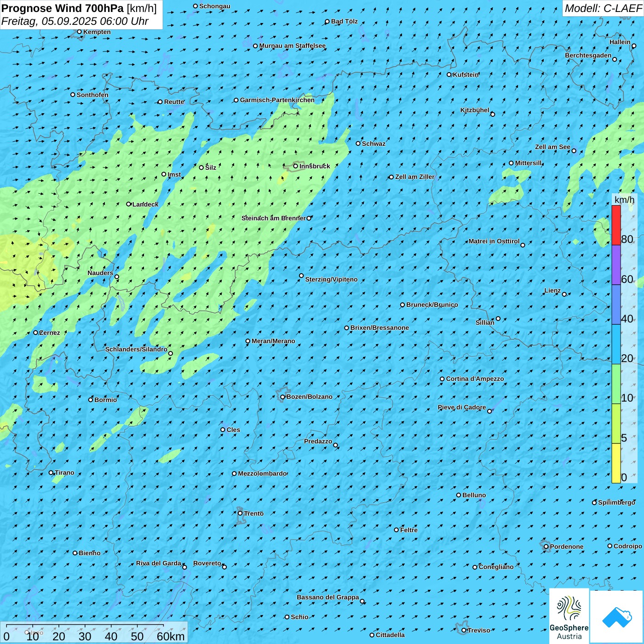The height and width of the screenshot is (644, 644).
Task: Click the Sonthofen label
Action: pyautogui.click(x=92, y=95)
